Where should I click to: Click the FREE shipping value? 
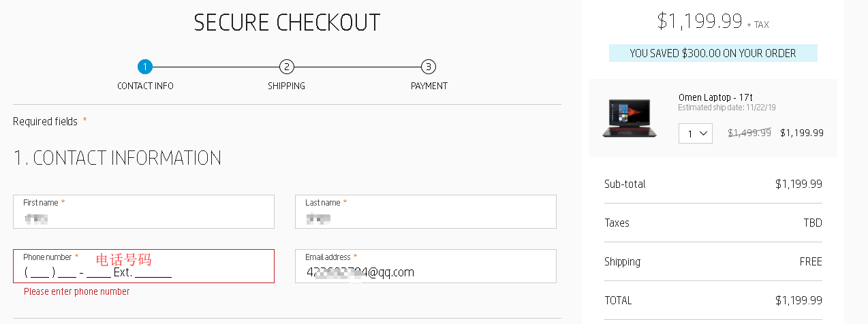pyautogui.click(x=810, y=262)
